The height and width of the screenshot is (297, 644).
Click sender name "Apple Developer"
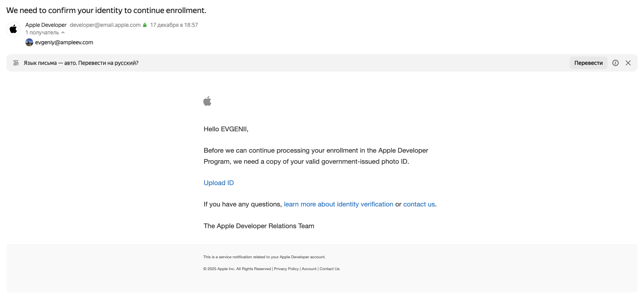(46, 25)
